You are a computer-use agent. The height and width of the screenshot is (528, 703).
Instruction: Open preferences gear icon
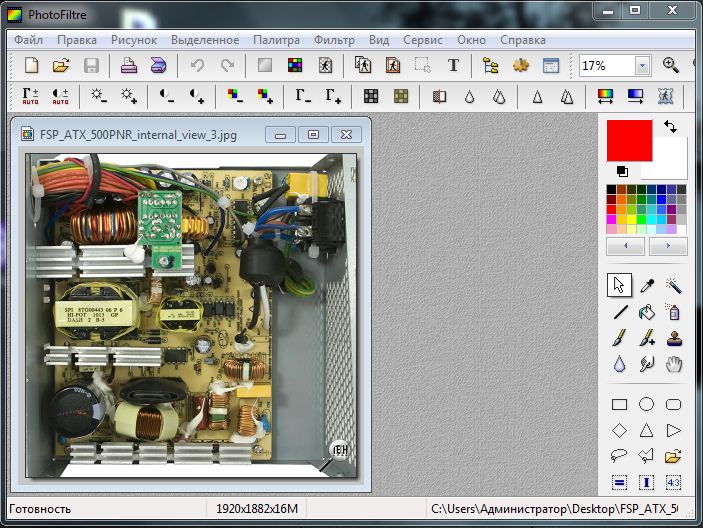point(521,65)
